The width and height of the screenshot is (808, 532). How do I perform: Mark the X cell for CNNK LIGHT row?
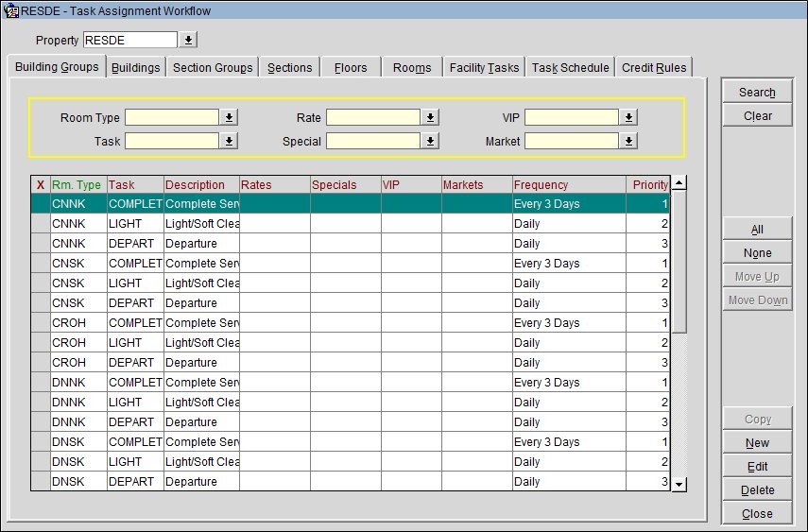41,224
